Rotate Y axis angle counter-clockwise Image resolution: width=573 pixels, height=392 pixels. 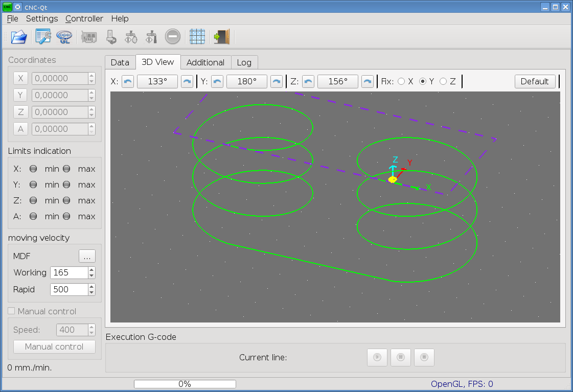click(217, 81)
